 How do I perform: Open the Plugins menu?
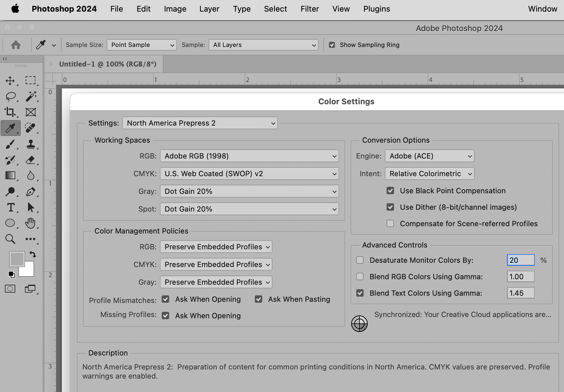(376, 9)
